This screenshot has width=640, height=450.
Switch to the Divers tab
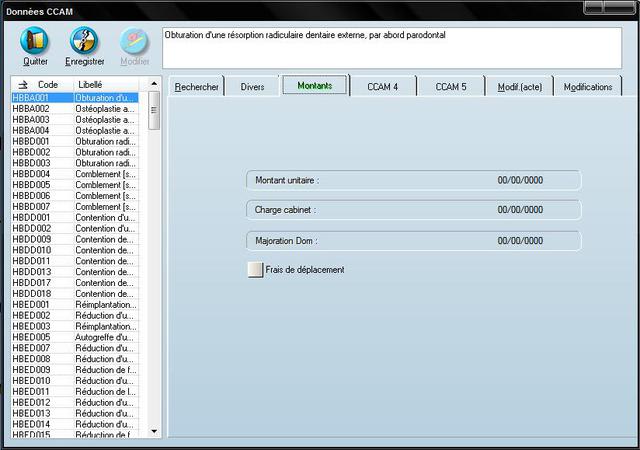click(253, 87)
